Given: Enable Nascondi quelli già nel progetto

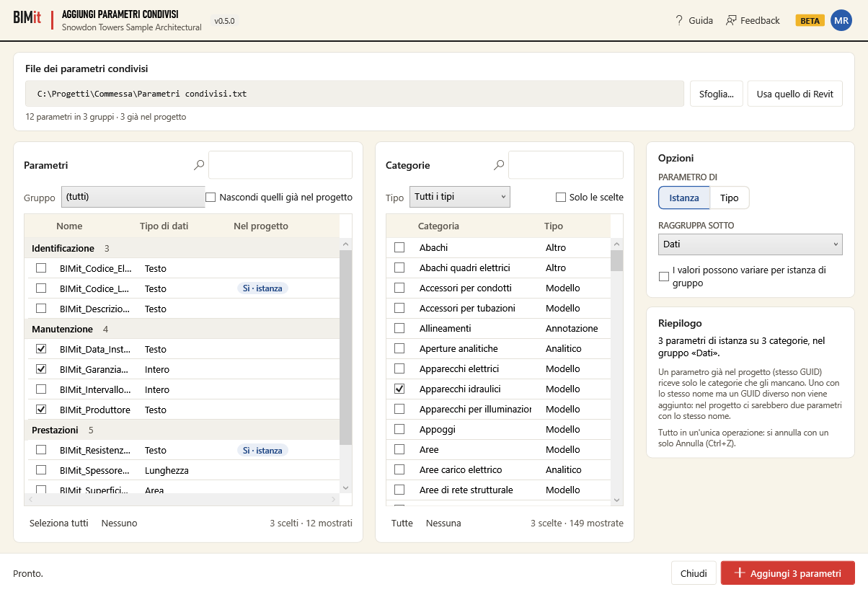Looking at the screenshot, I should pos(211,197).
